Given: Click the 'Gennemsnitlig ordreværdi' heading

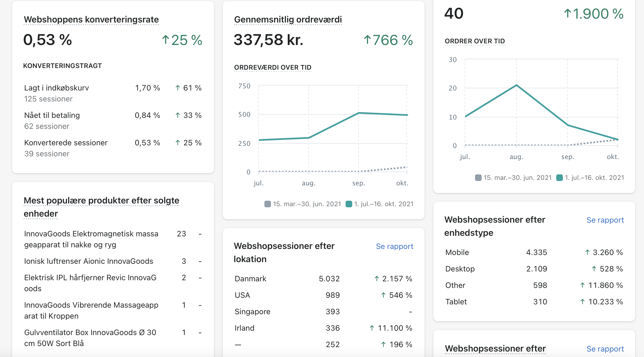Looking at the screenshot, I should (x=288, y=19).
